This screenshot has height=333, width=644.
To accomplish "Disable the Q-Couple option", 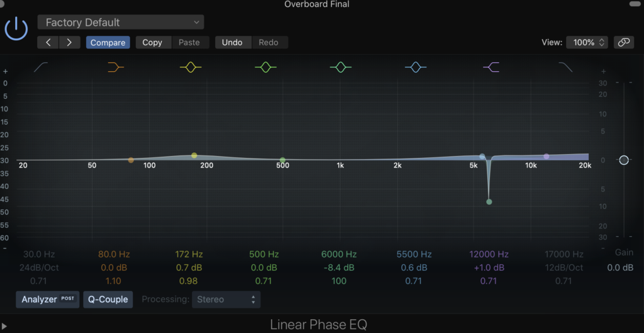I will 108,300.
